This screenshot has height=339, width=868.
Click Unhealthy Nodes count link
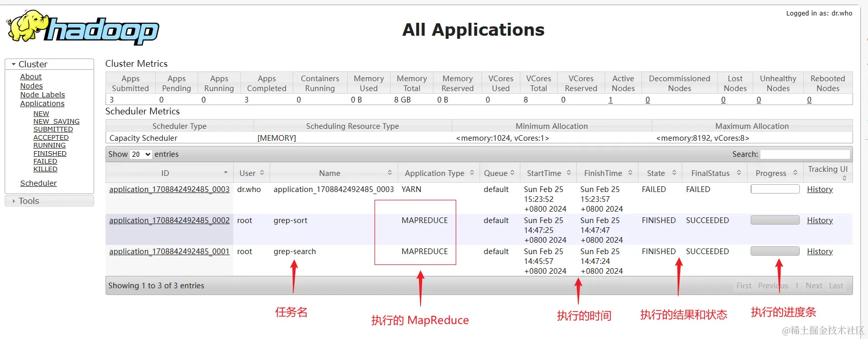[759, 100]
